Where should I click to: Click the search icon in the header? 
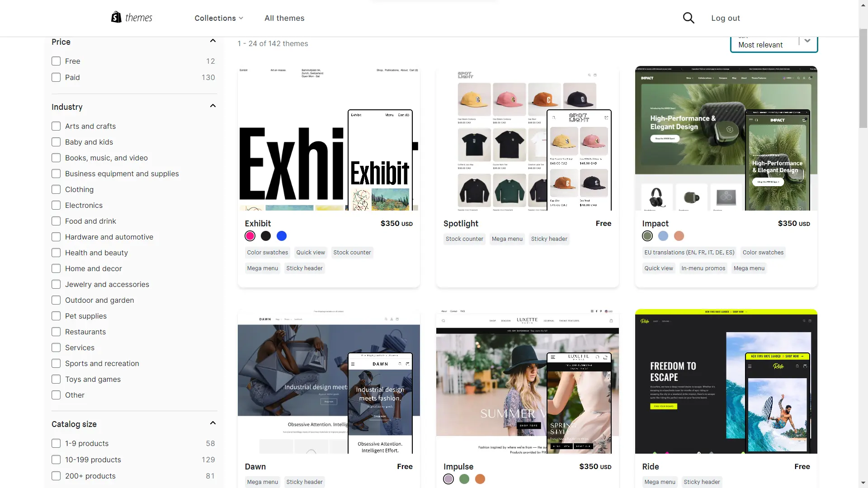pos(689,18)
